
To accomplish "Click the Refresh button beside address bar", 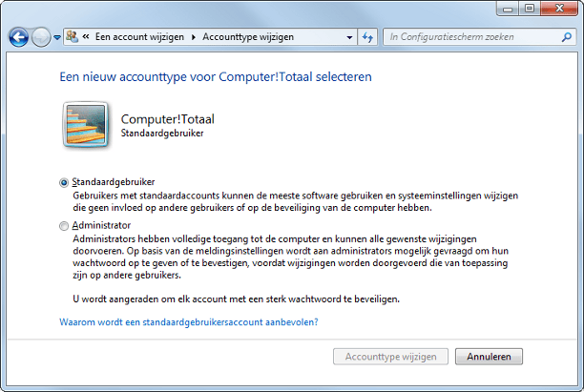I will coord(369,37).
